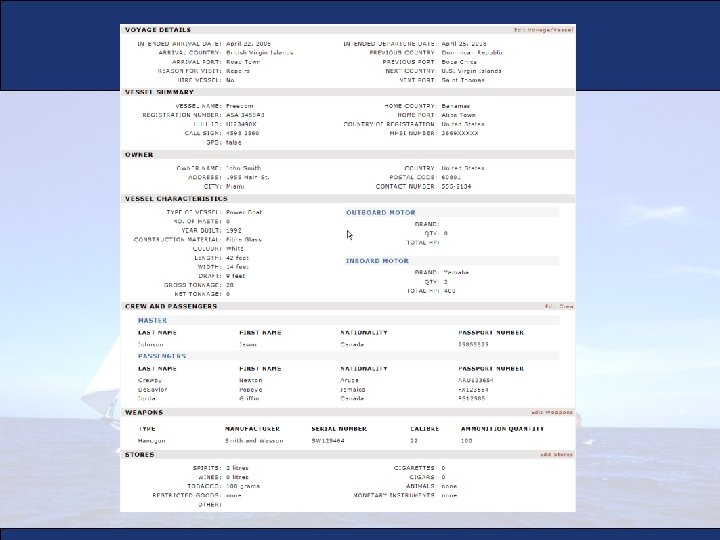Click arrival country value British Virgin Islands
This screenshot has width=720, height=540.
[x=259, y=53]
